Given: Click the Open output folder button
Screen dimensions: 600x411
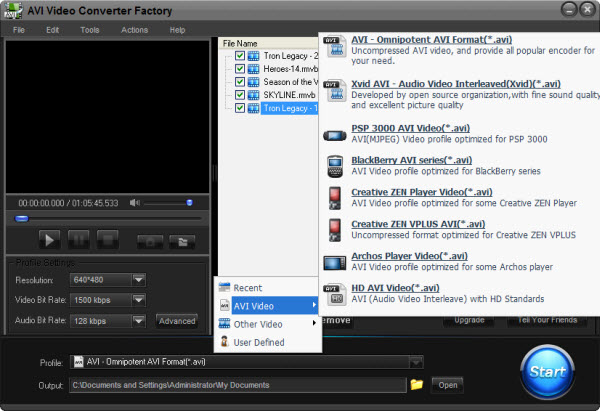Looking at the screenshot, I should (447, 385).
